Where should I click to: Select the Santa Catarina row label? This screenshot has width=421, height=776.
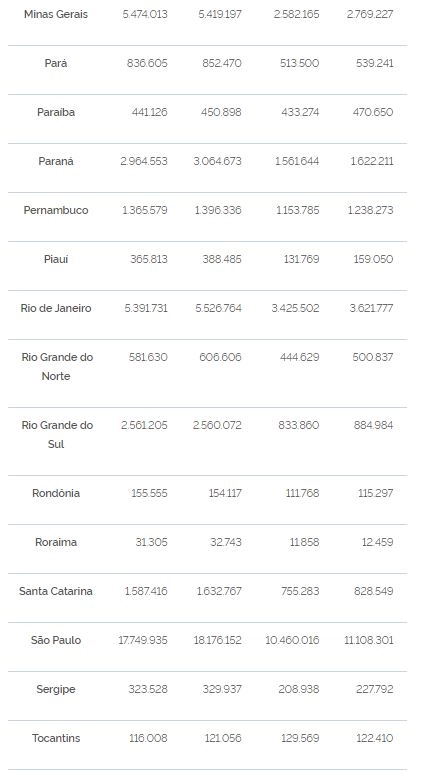(56, 591)
